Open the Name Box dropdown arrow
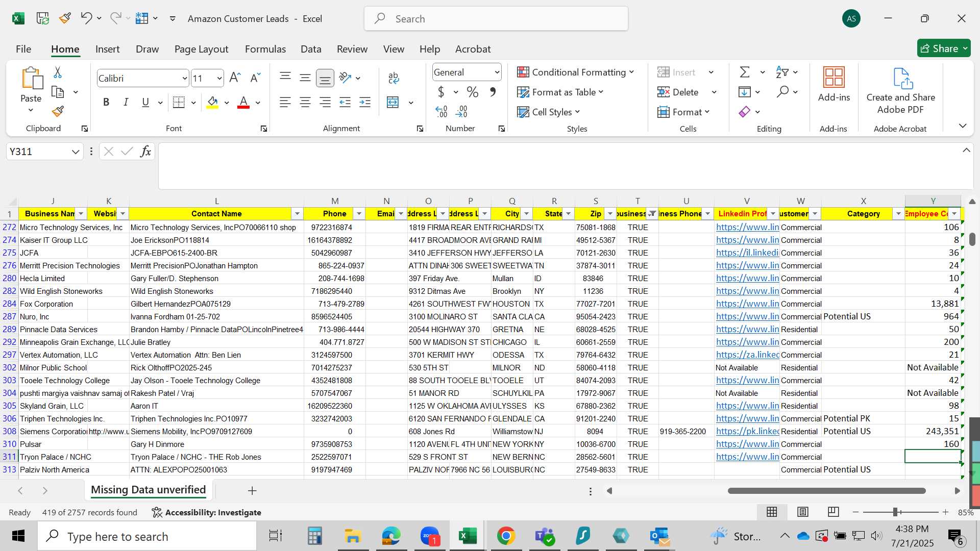Screen dimensions: 980x551 [76, 152]
